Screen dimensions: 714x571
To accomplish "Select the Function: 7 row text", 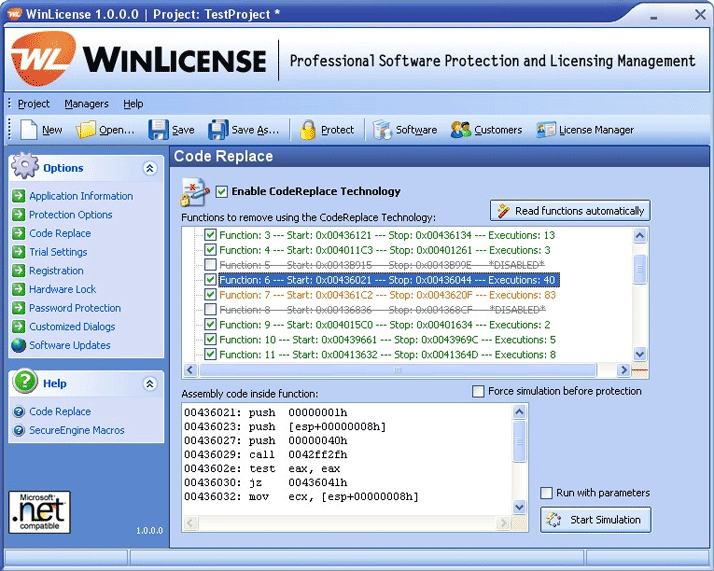I will [388, 295].
